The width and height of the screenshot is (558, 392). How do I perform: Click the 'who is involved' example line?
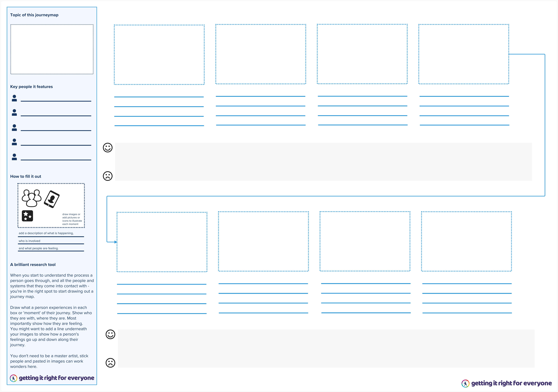(x=29, y=241)
